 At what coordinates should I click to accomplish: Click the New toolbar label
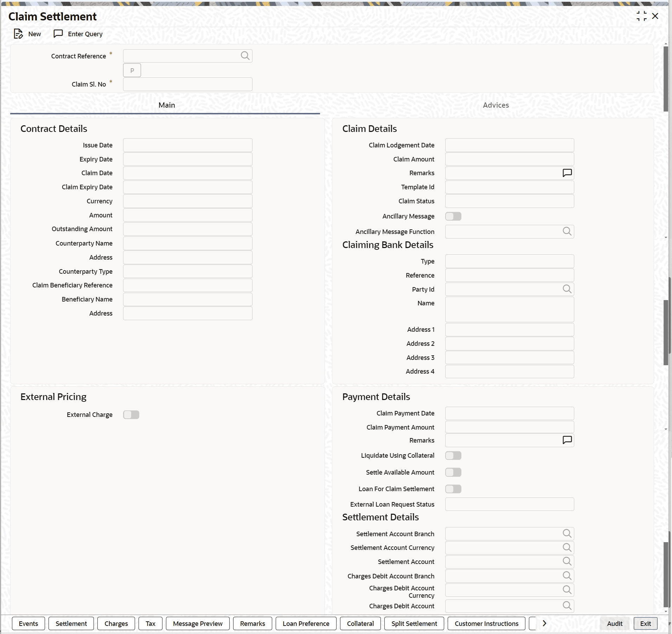click(x=34, y=34)
